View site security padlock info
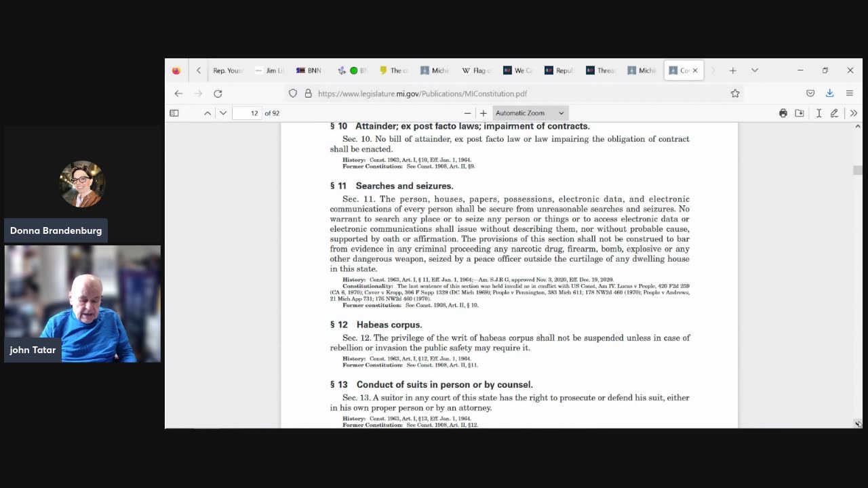 [x=308, y=94]
